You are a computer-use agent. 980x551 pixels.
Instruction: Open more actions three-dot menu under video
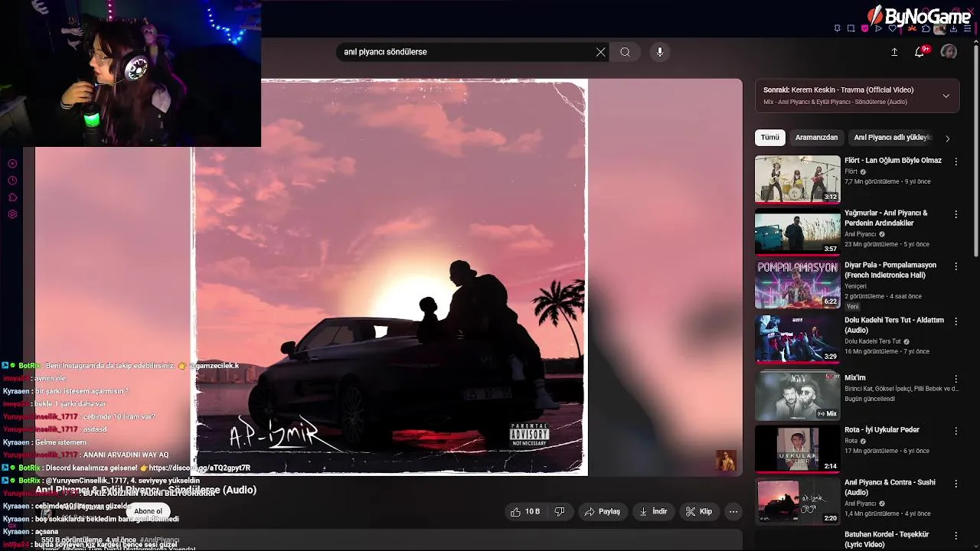tap(733, 511)
